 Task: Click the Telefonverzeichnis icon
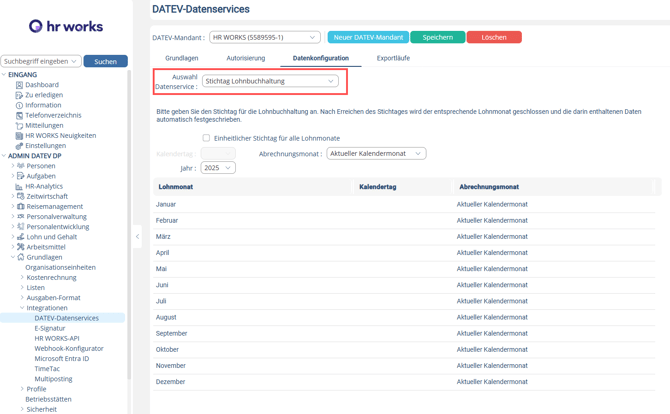(x=19, y=115)
